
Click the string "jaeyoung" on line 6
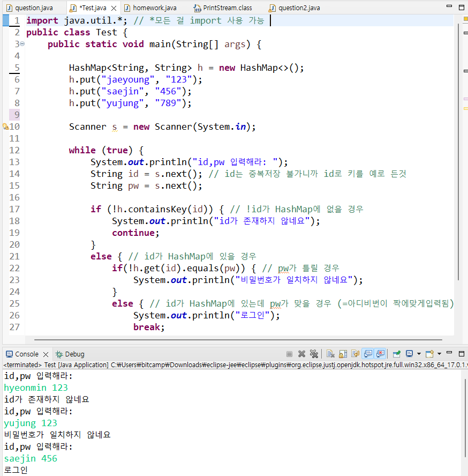[x=128, y=79]
